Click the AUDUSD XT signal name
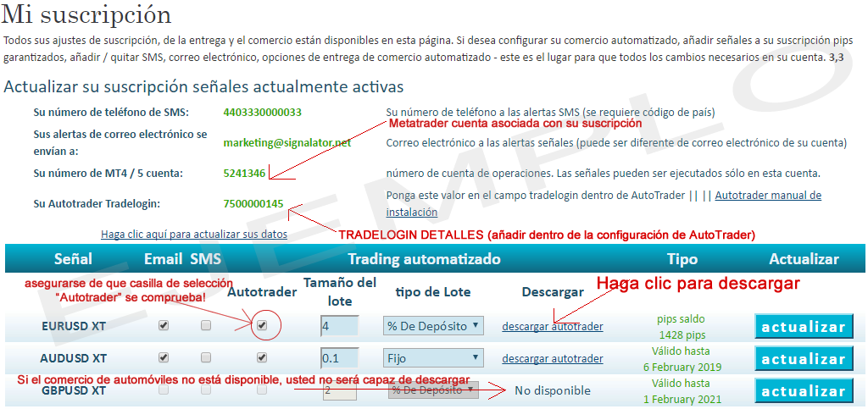The image size is (868, 409). click(x=74, y=359)
